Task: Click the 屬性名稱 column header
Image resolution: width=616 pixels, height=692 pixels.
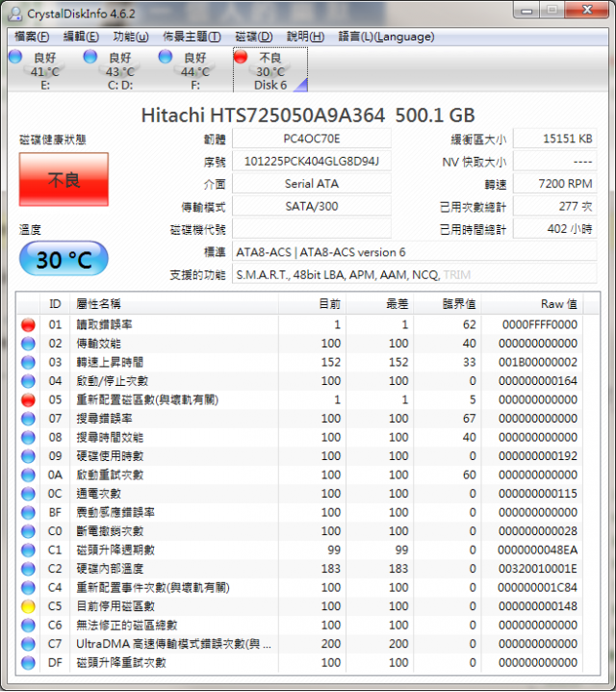Action: tap(174, 303)
